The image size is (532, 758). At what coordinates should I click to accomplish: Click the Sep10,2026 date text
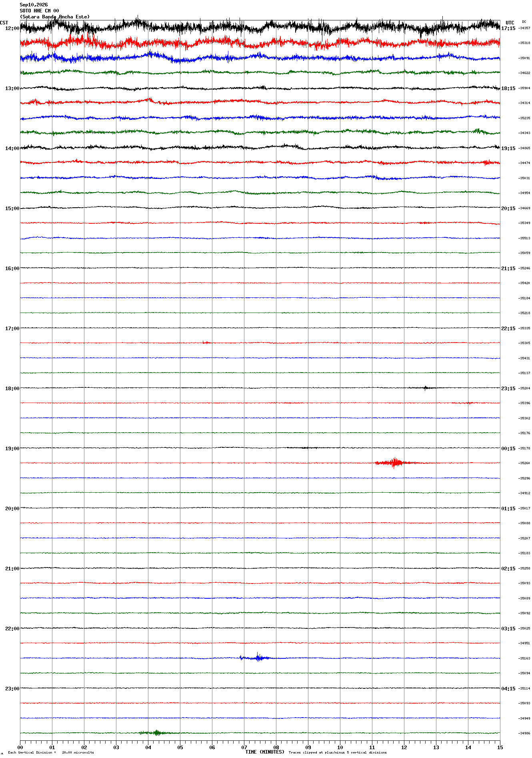pos(34,5)
